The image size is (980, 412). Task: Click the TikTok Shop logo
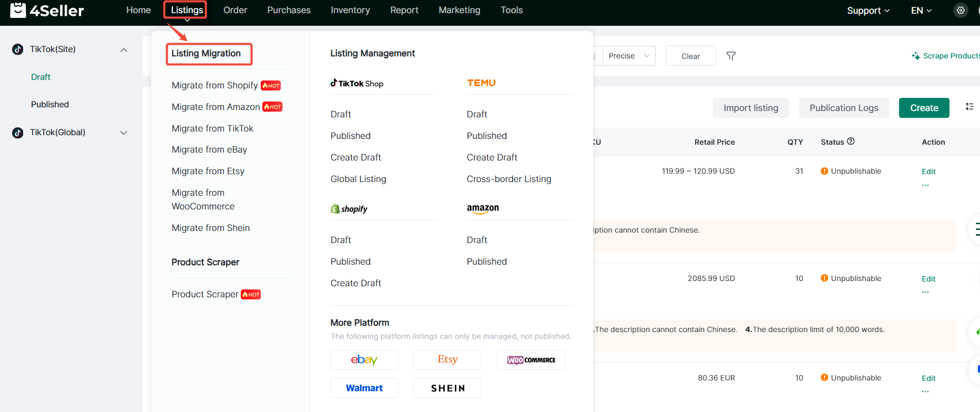(x=357, y=83)
